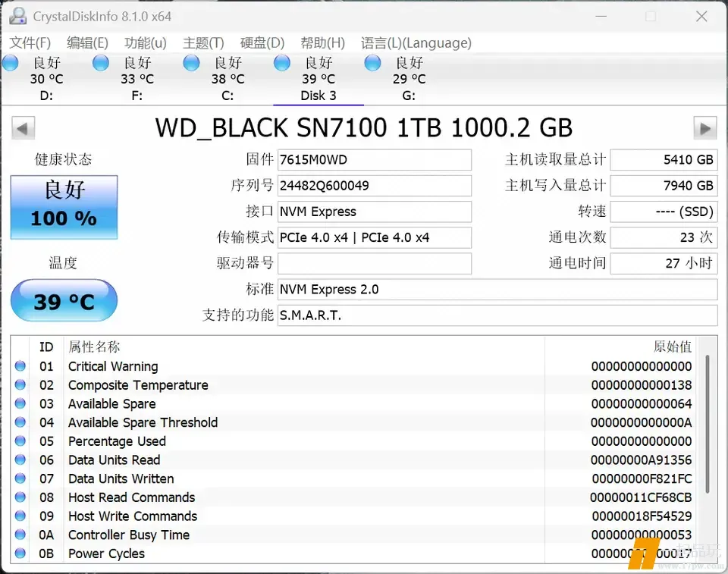Click status dot for Available Spare Threshold

pos(20,422)
